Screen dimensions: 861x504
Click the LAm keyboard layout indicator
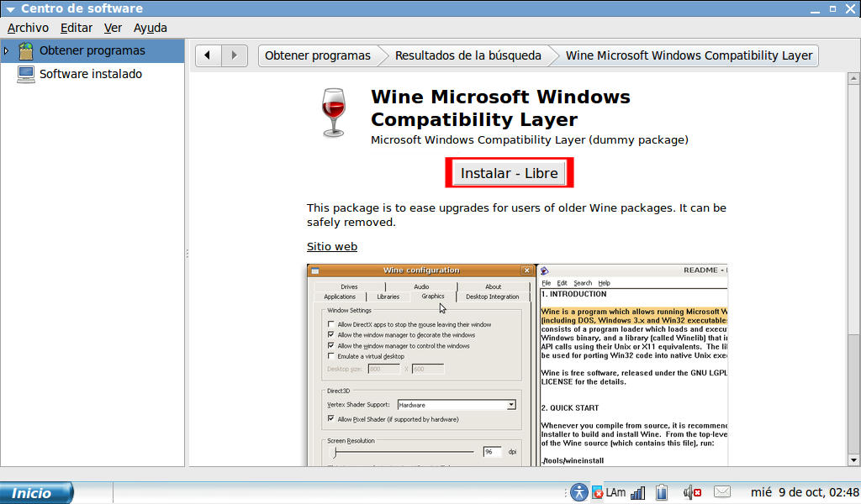615,492
